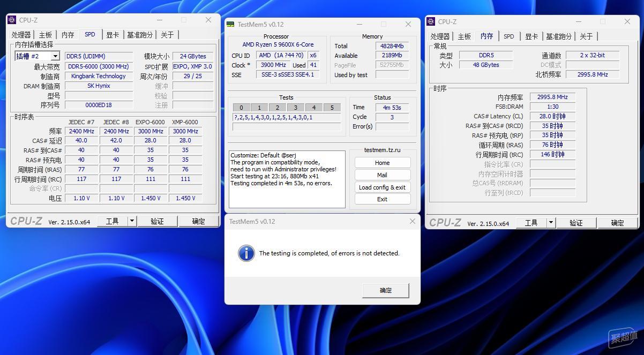Image resolution: width=644 pixels, height=355 pixels.
Task: Close the left CPU-Z window
Action: click(208, 20)
